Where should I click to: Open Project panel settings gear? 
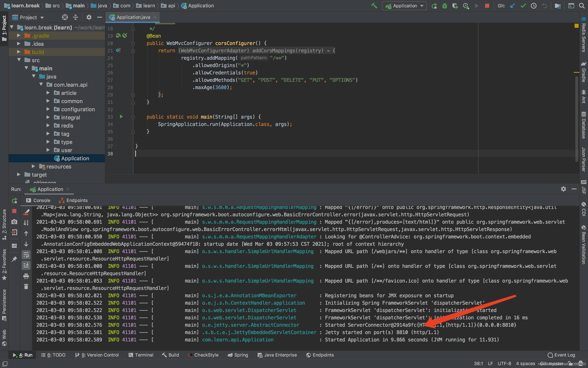pyautogui.click(x=89, y=17)
